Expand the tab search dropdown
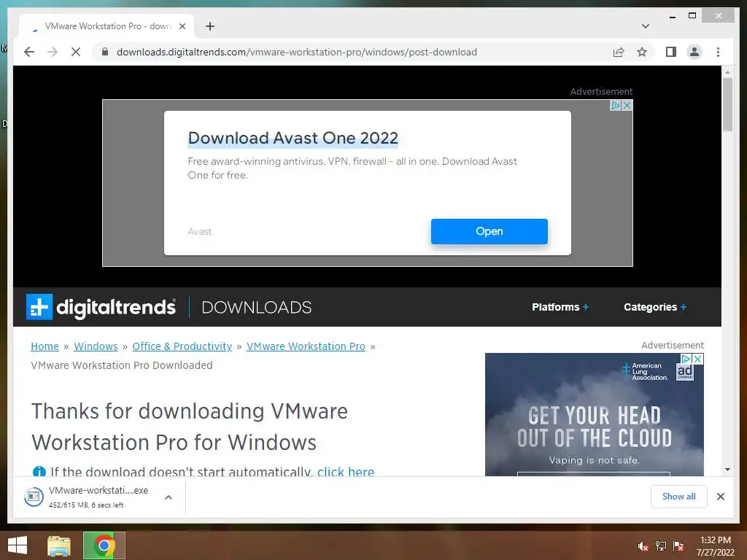The width and height of the screenshot is (747, 560). pos(646,26)
